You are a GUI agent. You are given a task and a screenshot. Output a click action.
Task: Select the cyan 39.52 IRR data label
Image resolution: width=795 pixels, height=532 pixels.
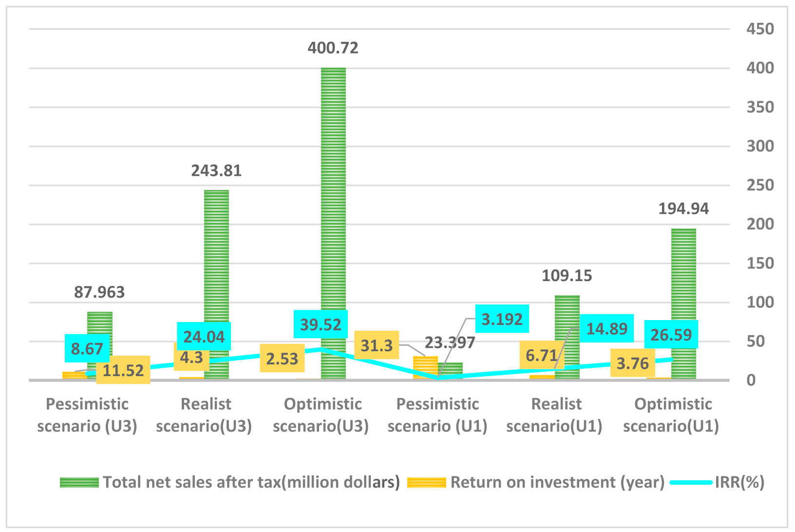(x=321, y=324)
